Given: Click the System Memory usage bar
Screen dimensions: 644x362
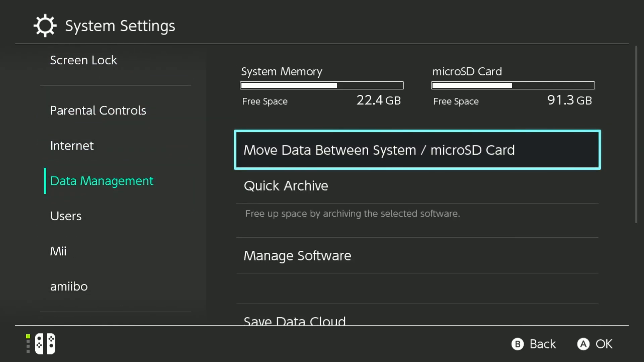Looking at the screenshot, I should [x=322, y=85].
